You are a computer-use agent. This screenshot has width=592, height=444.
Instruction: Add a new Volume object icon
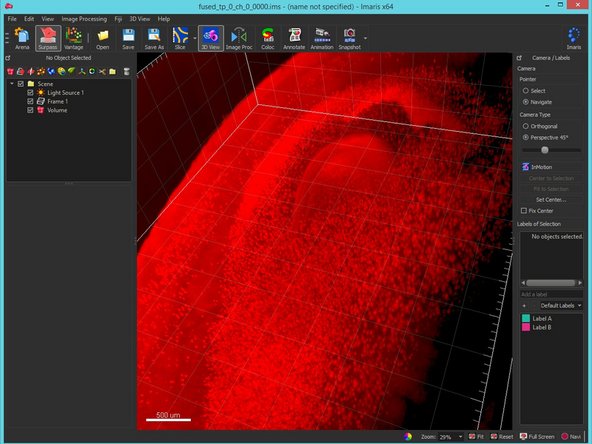(x=10, y=71)
